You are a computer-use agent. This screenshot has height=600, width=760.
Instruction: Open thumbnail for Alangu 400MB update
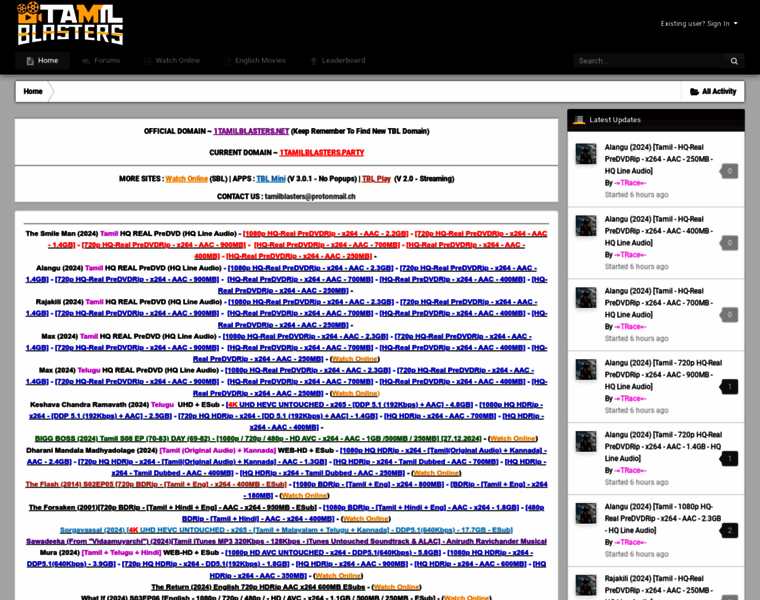tap(586, 225)
